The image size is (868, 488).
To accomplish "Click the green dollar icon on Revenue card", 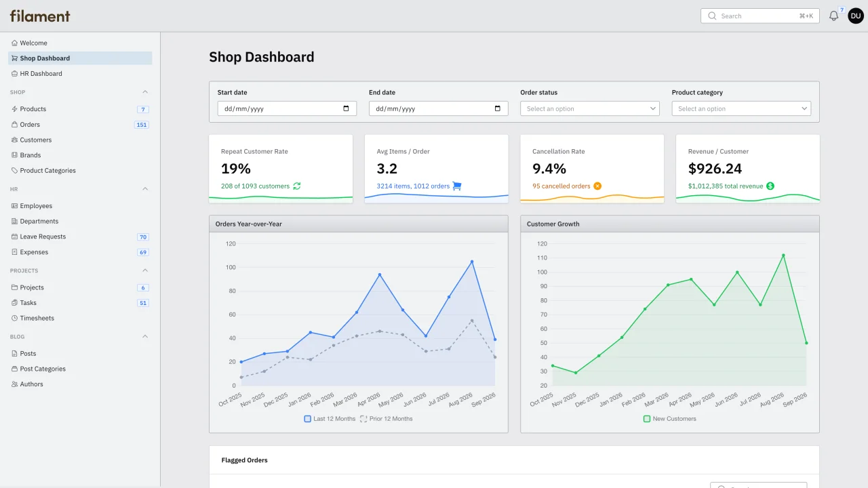I will (x=770, y=186).
